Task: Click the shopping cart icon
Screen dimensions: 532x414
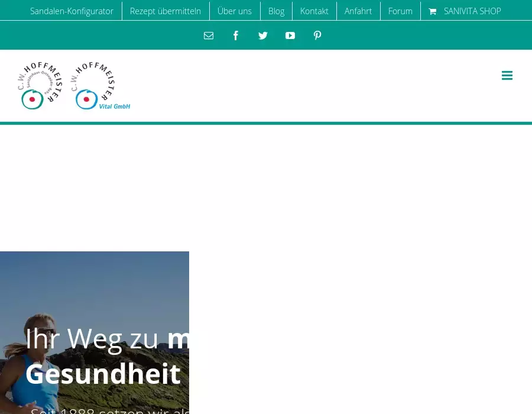Action: (433, 11)
